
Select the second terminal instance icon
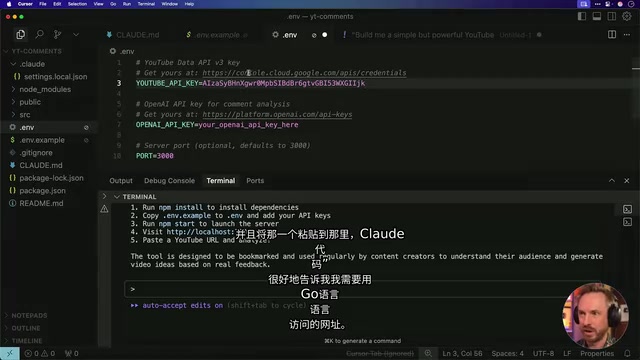point(627,222)
